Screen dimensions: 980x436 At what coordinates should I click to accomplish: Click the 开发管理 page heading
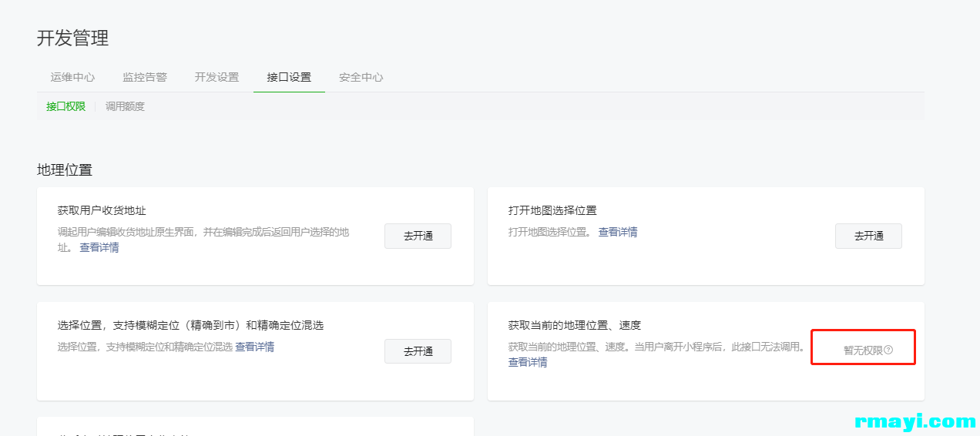click(x=73, y=38)
